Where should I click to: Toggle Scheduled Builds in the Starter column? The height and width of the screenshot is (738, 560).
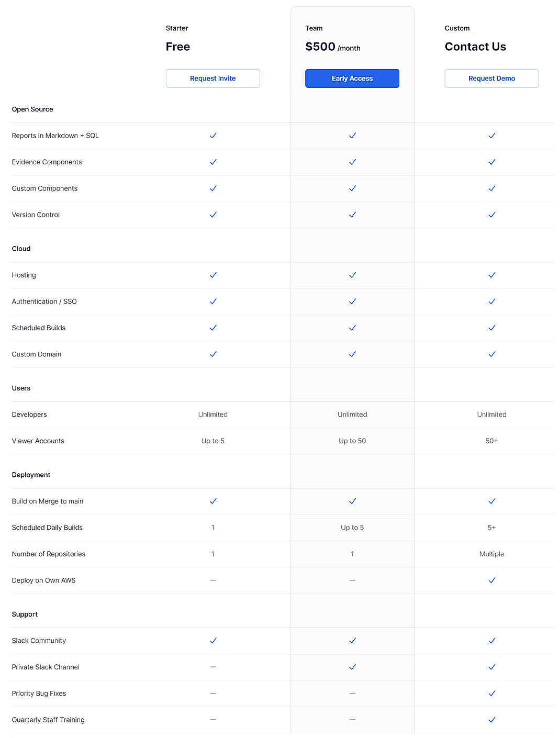click(213, 328)
